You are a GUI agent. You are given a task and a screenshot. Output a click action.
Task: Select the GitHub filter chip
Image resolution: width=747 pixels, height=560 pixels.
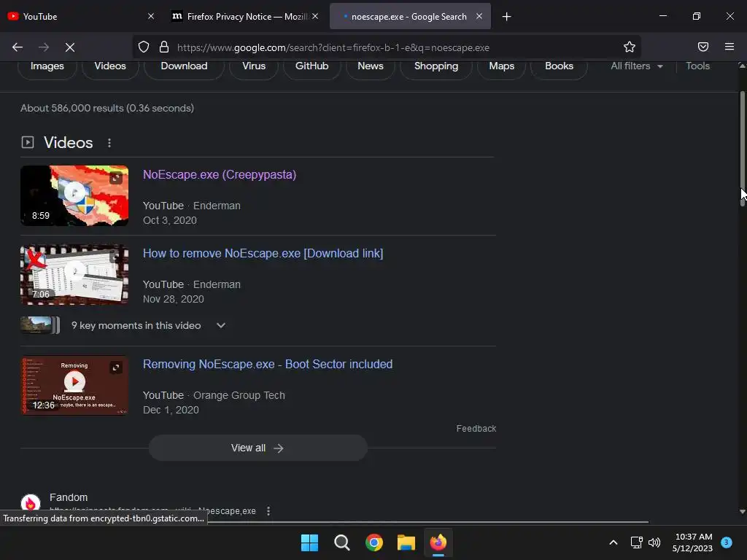click(x=311, y=66)
